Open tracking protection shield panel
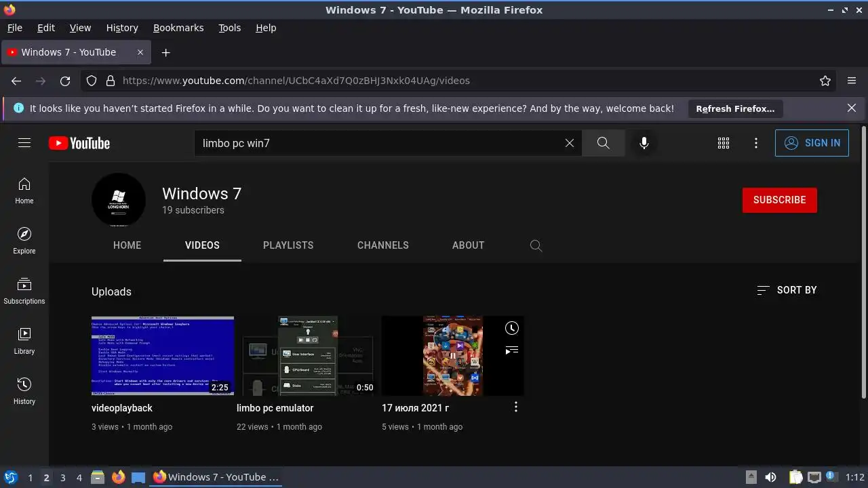 click(92, 81)
